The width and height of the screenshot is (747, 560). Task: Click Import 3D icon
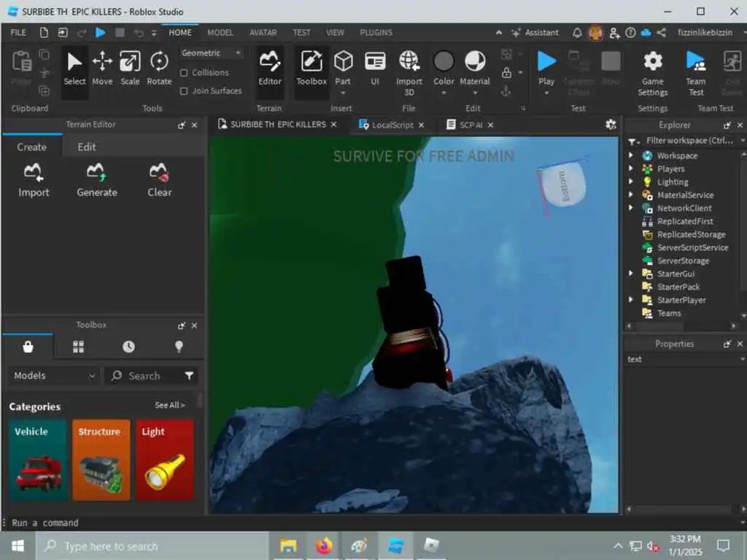pos(409,72)
